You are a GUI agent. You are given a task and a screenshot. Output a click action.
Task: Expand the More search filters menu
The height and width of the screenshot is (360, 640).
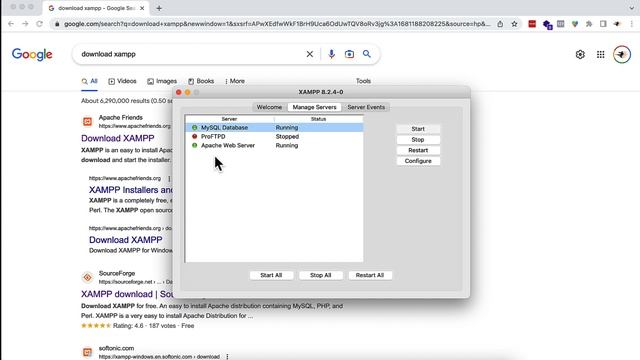point(235,81)
